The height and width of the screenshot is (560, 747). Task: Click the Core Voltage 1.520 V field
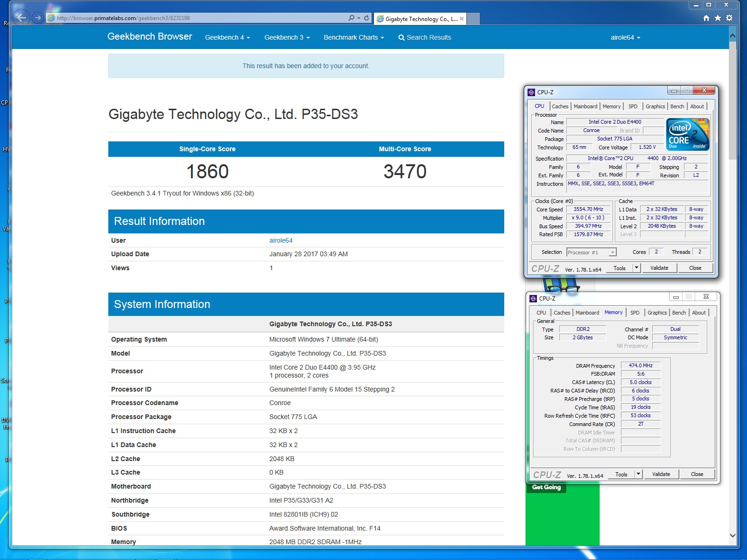(647, 147)
